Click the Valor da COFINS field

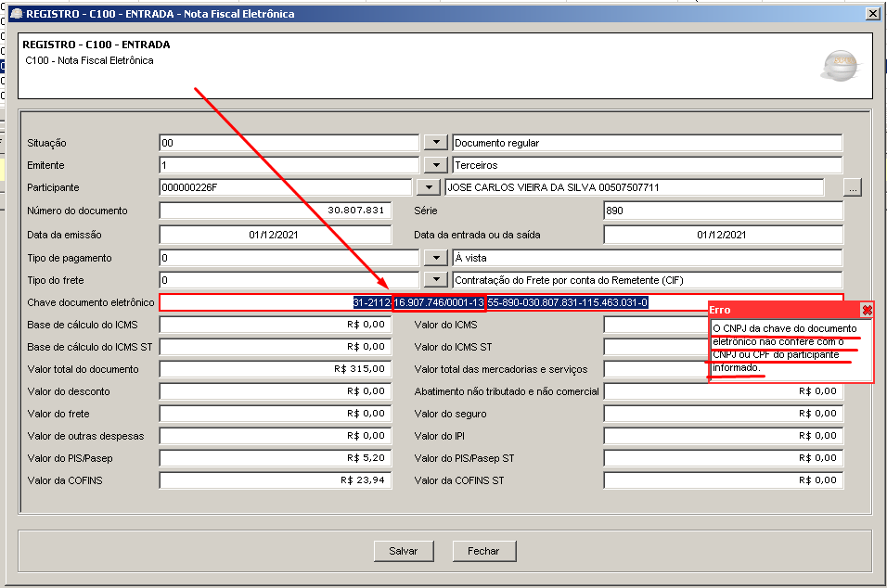[275, 480]
